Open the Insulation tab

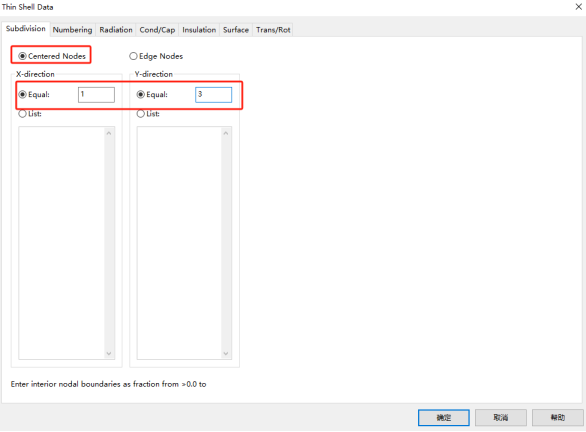(199, 30)
